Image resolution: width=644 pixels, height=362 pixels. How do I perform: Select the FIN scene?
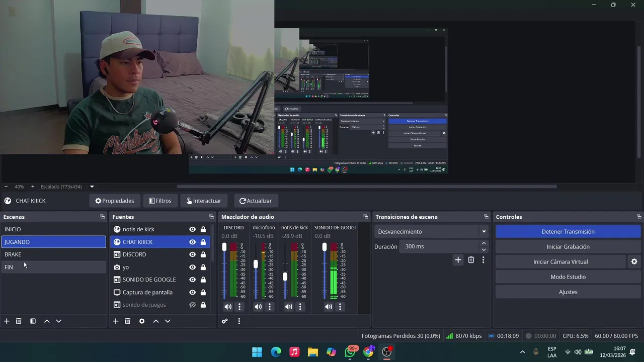(53, 267)
